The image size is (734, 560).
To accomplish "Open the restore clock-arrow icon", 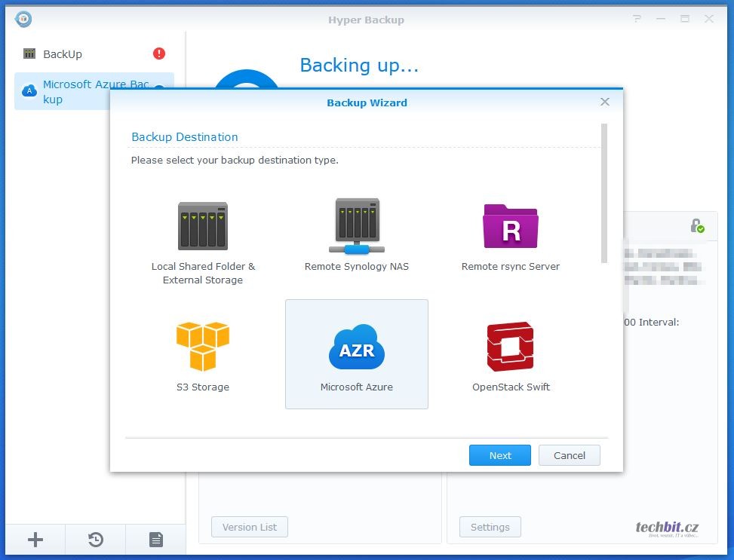I will [x=96, y=540].
